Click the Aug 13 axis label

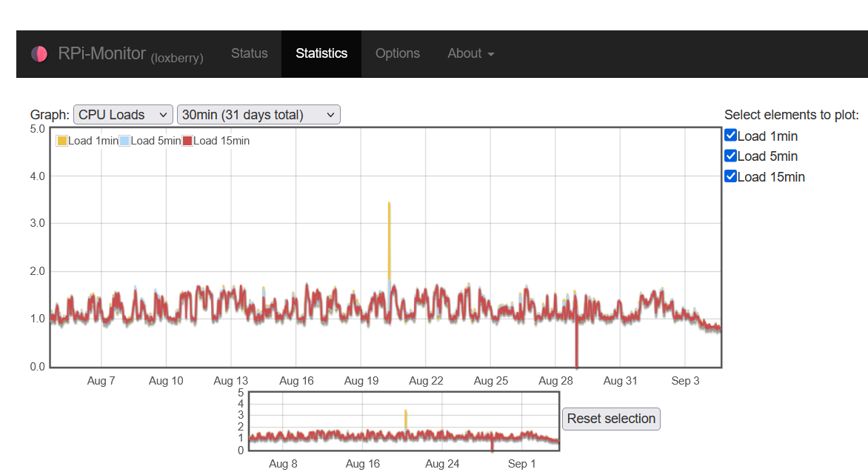(x=231, y=381)
